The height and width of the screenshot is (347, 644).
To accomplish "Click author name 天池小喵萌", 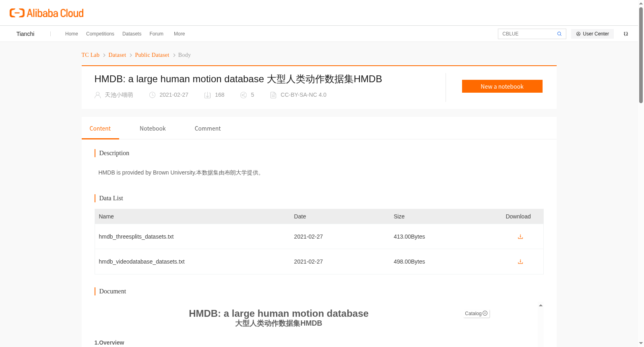I will tap(119, 95).
